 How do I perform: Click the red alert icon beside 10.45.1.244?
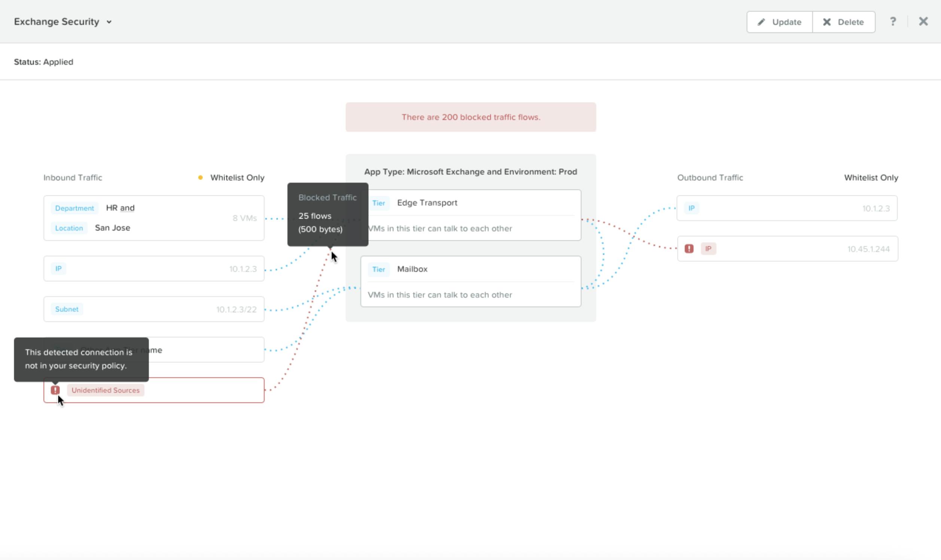689,249
